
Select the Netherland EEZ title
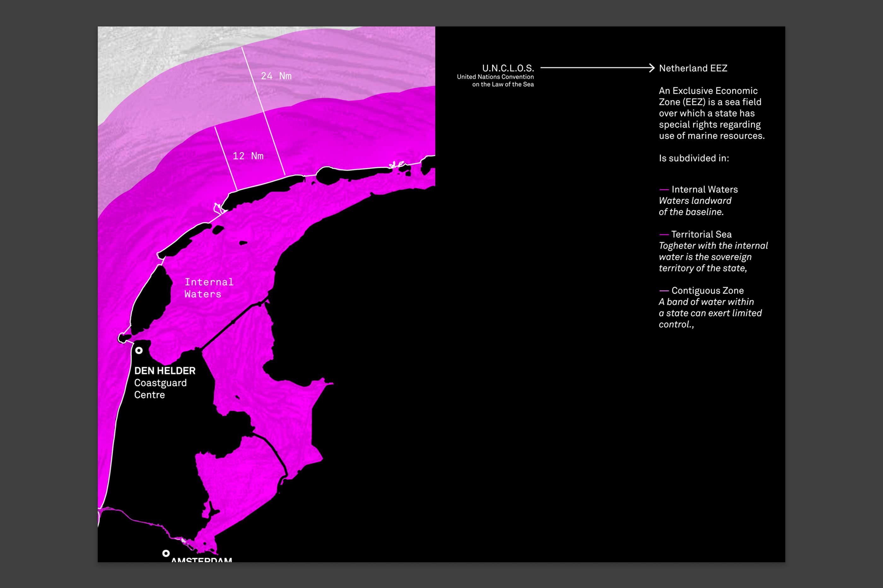693,68
